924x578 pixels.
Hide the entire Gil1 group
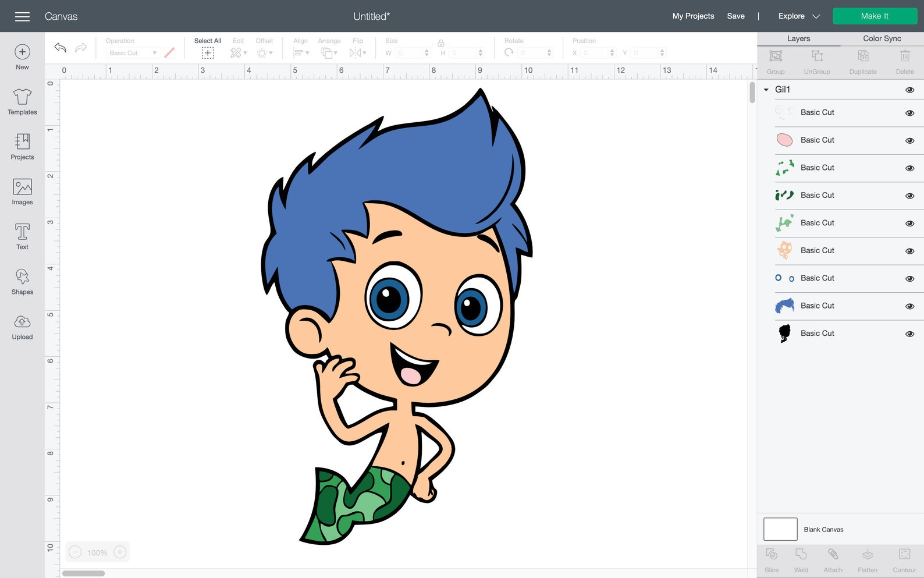[910, 90]
